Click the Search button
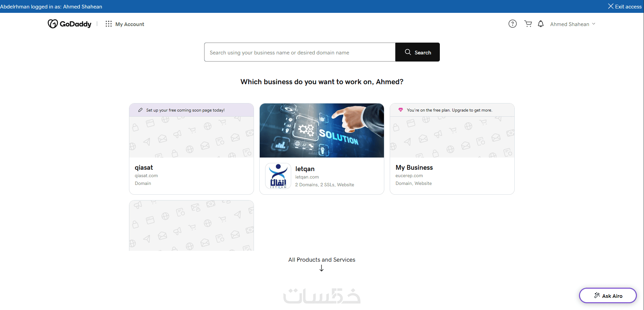The width and height of the screenshot is (644, 310). 417,52
